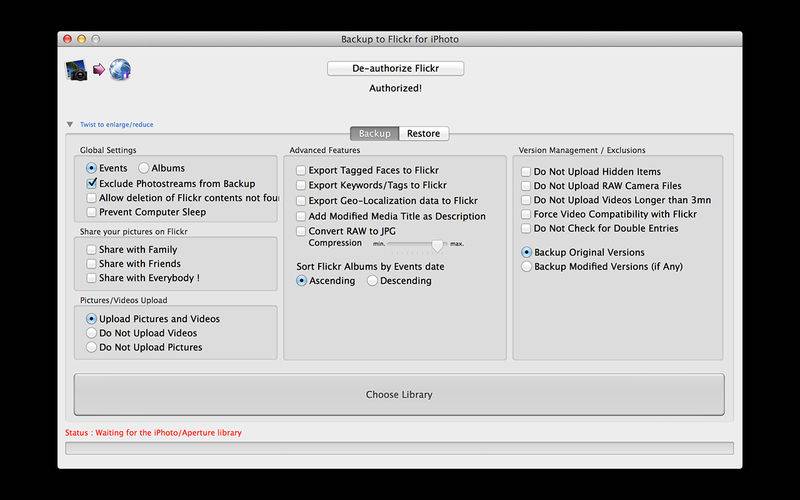The height and width of the screenshot is (500, 800).
Task: Click De-authorize Flickr button
Action: point(395,68)
